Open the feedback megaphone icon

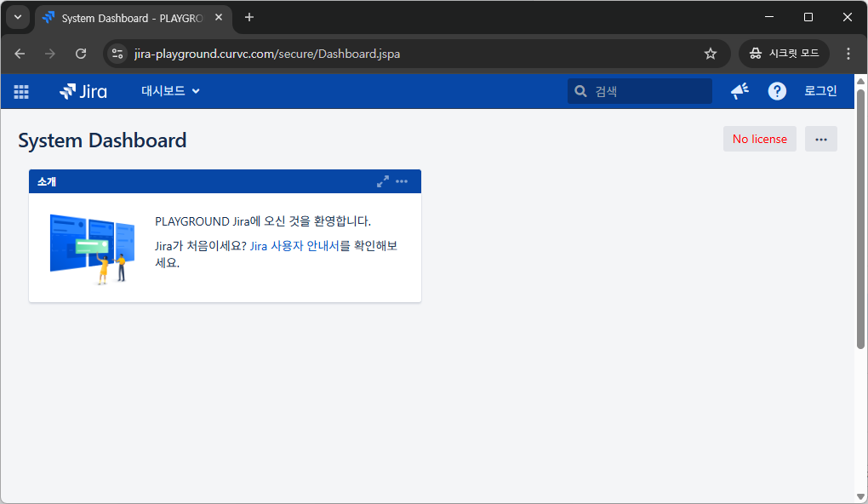point(740,91)
